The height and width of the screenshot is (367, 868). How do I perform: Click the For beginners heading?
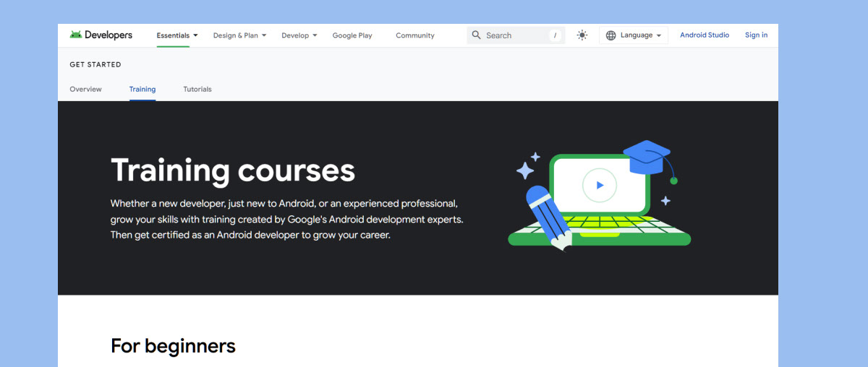pyautogui.click(x=173, y=346)
